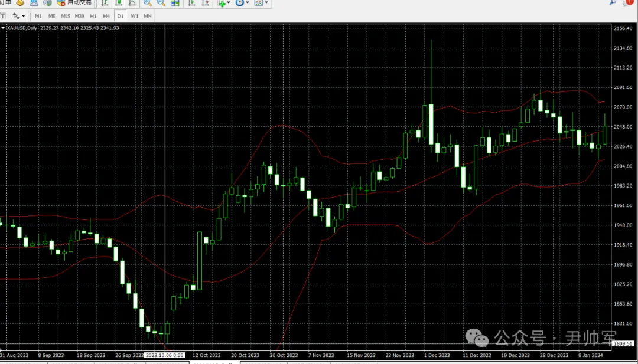The height and width of the screenshot is (364, 638).
Task: Click the 1809.51 price label on the scale
Action: click(x=623, y=343)
